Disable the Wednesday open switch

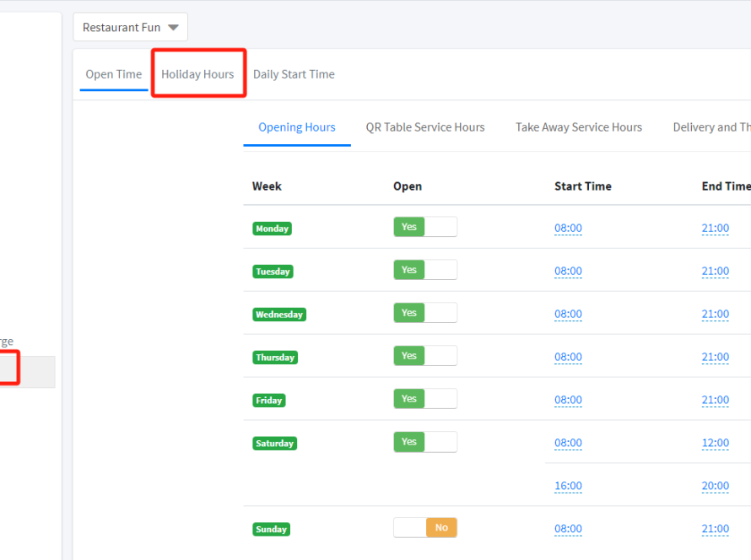tap(424, 313)
